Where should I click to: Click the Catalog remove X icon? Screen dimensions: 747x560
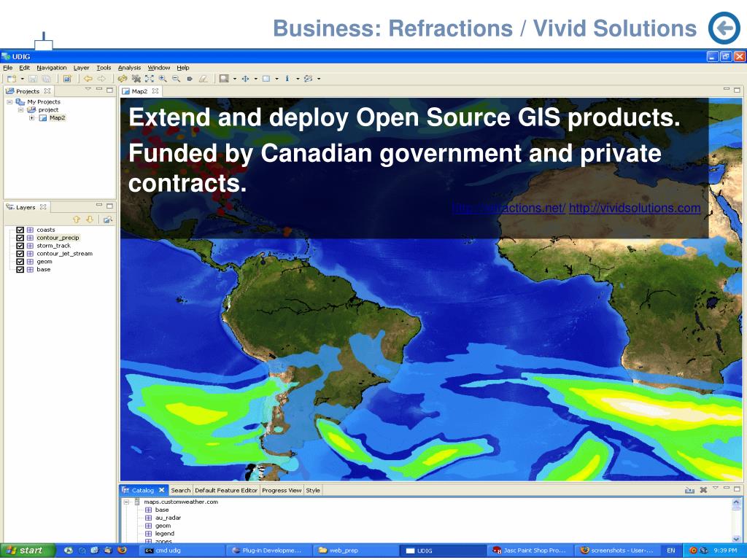click(x=703, y=489)
